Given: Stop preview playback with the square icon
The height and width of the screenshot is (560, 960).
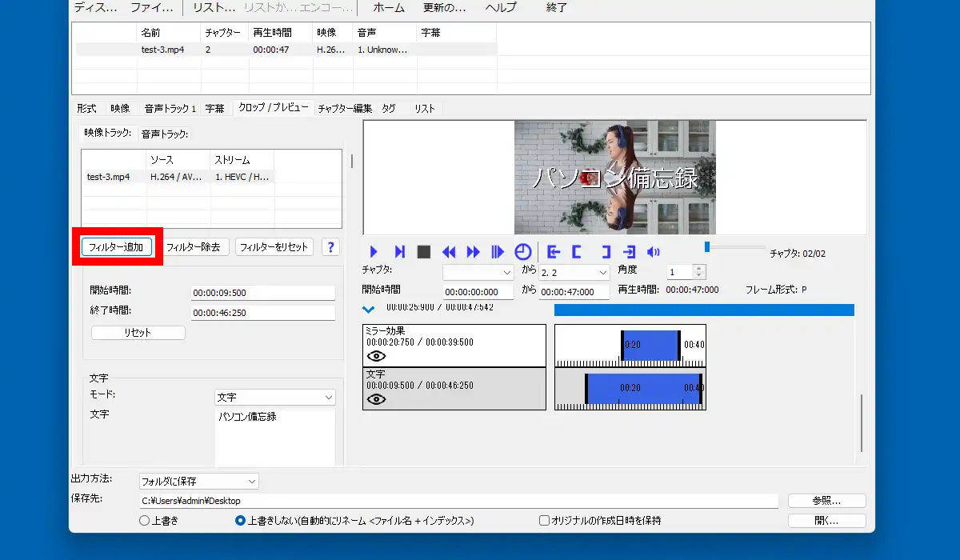Looking at the screenshot, I should click(424, 252).
